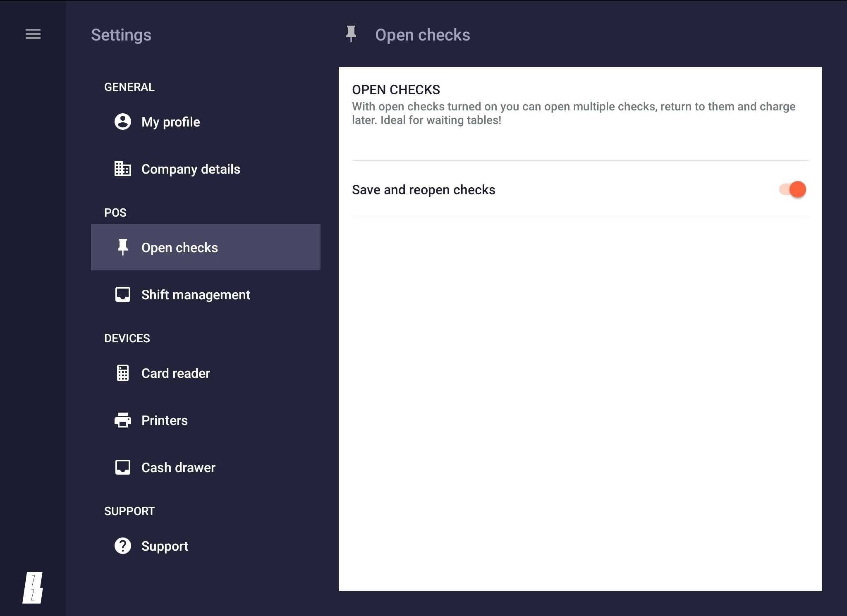Open Shift management settings
This screenshot has height=616, width=847.
tap(206, 294)
